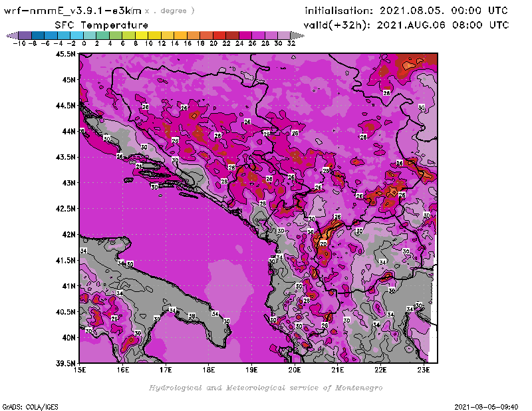Click the '-10' value on the color legend
This screenshot has height=411, width=532.
[19, 44]
